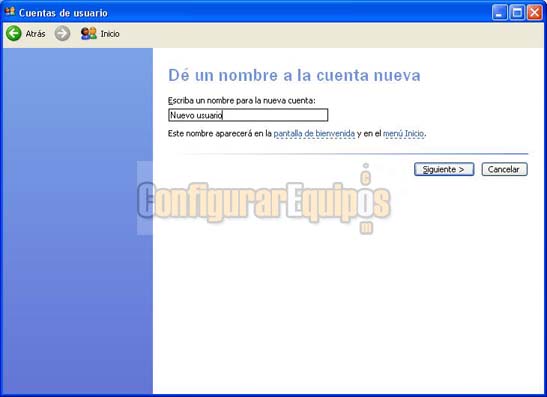Minimize the Cuentas de usuario window
The image size is (547, 397).
(x=500, y=13)
